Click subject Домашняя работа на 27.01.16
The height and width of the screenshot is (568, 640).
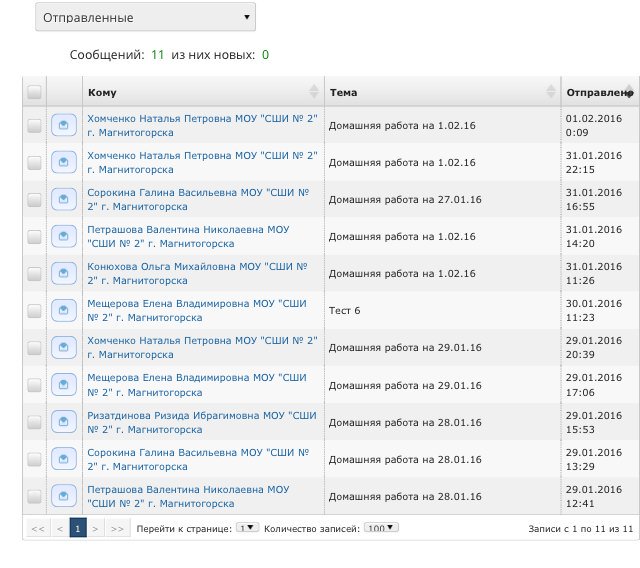point(405,200)
